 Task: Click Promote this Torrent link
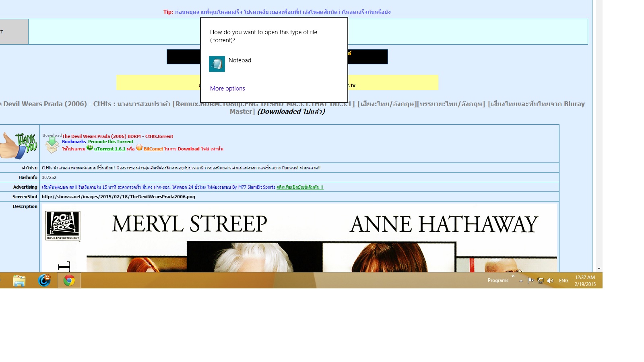[x=111, y=142]
